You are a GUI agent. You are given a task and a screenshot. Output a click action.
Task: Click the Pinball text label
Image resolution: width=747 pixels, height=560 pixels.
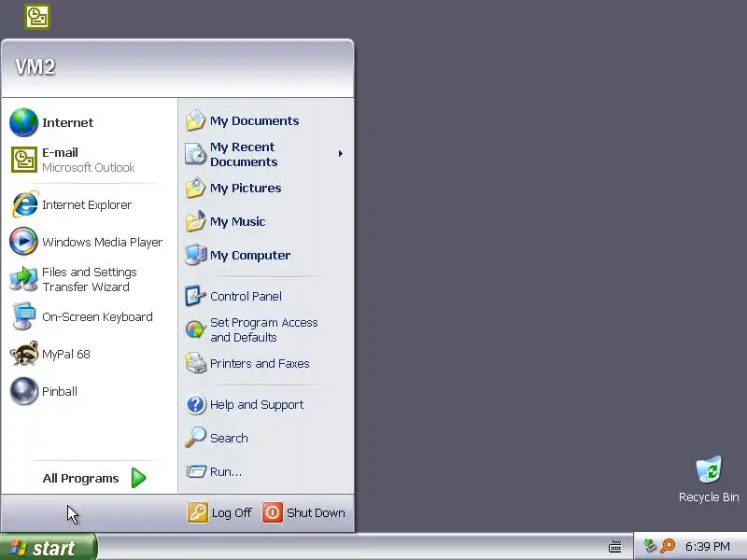[60, 391]
